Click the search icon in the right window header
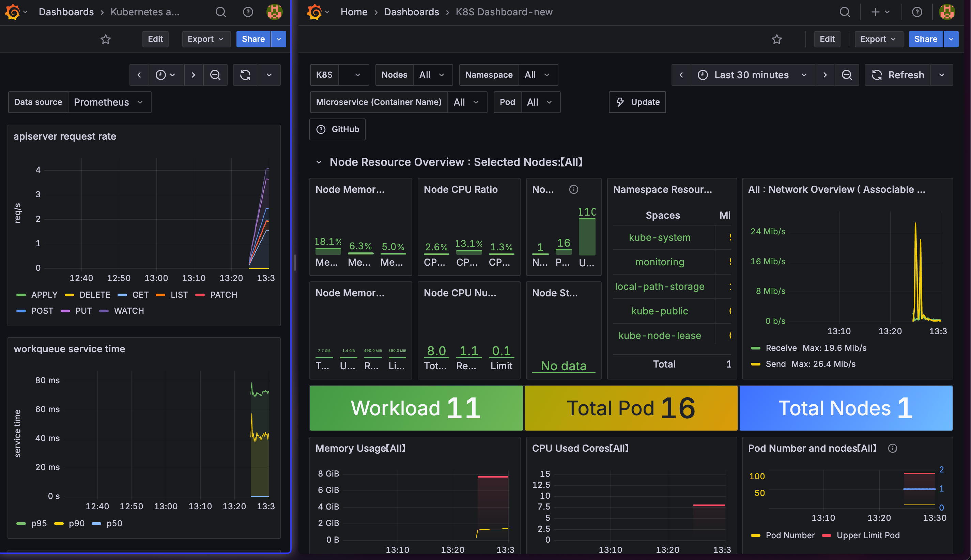The image size is (971, 560). (845, 12)
